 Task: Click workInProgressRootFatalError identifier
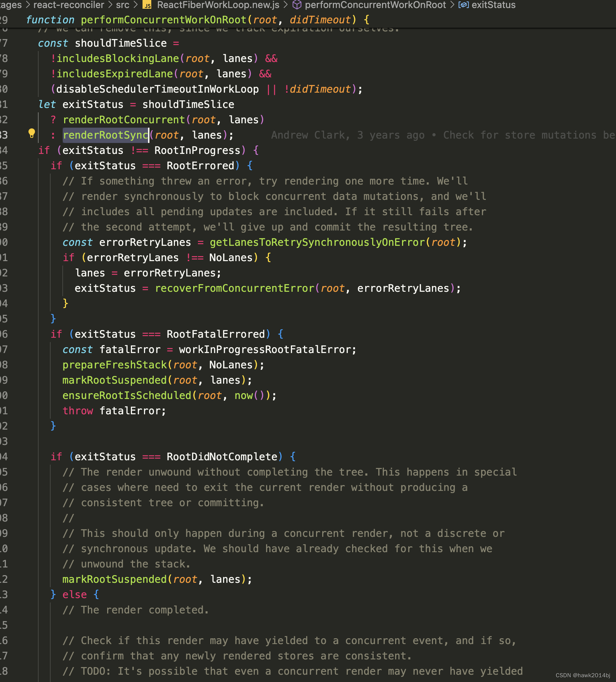(x=265, y=349)
